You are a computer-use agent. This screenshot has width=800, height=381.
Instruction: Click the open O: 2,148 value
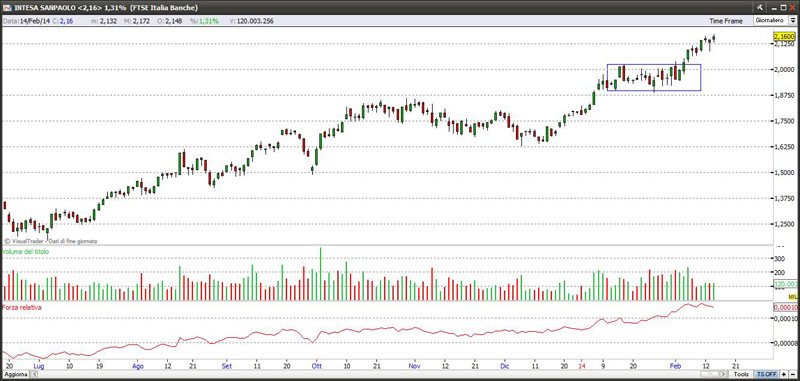coord(173,21)
